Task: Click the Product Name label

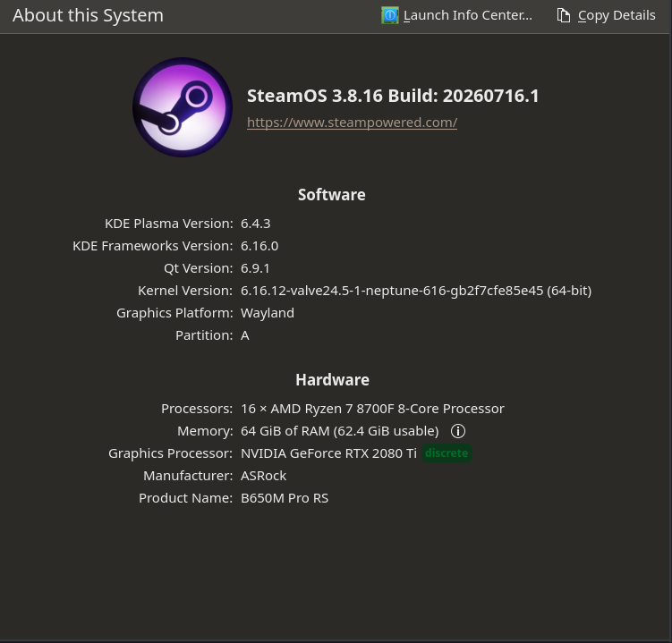Action: pyautogui.click(x=185, y=498)
